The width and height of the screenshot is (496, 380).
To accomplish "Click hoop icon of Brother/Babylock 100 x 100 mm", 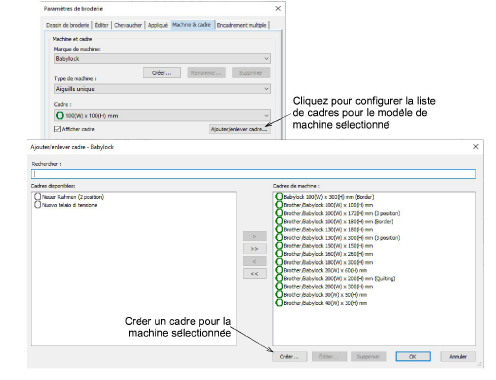I will point(279,205).
